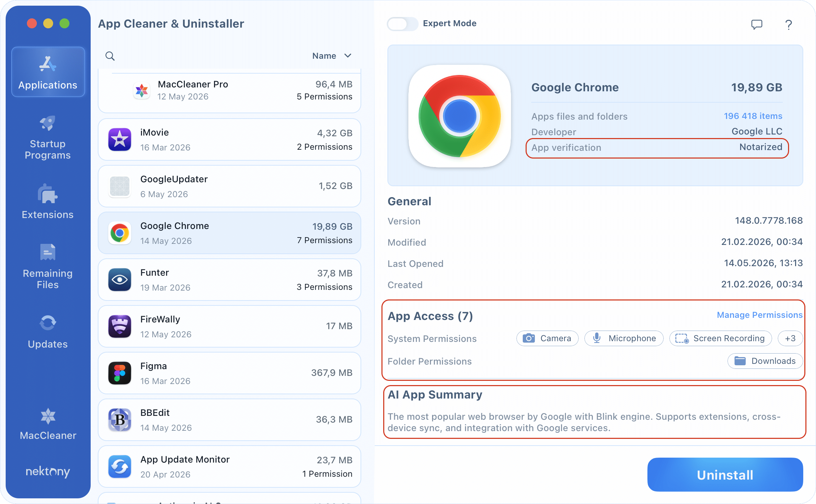This screenshot has height=504, width=816.
Task: Toggle Expert Mode switch
Action: click(x=402, y=24)
